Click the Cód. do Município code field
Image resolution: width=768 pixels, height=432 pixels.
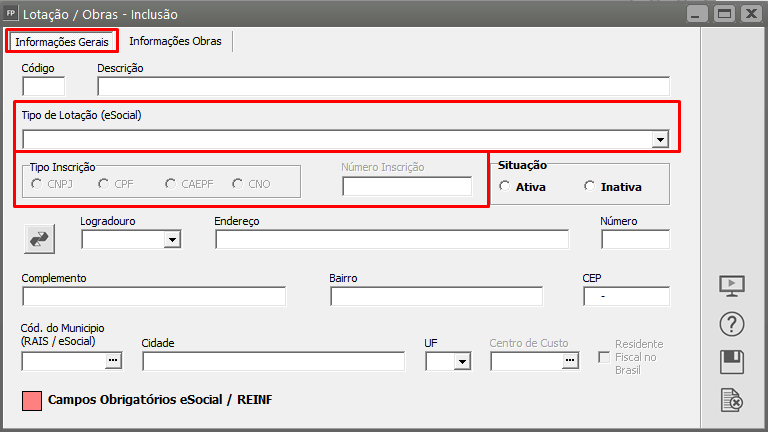tap(64, 361)
